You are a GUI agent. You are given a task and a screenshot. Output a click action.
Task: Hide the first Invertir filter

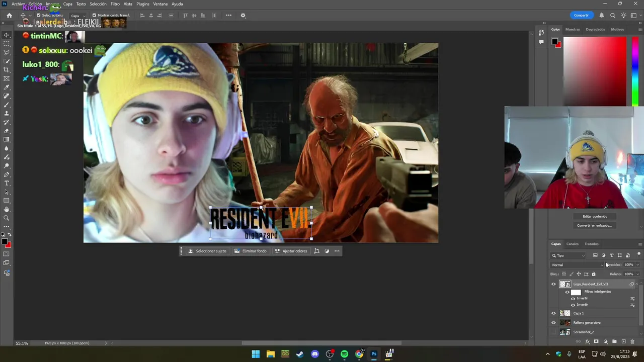tap(573, 299)
